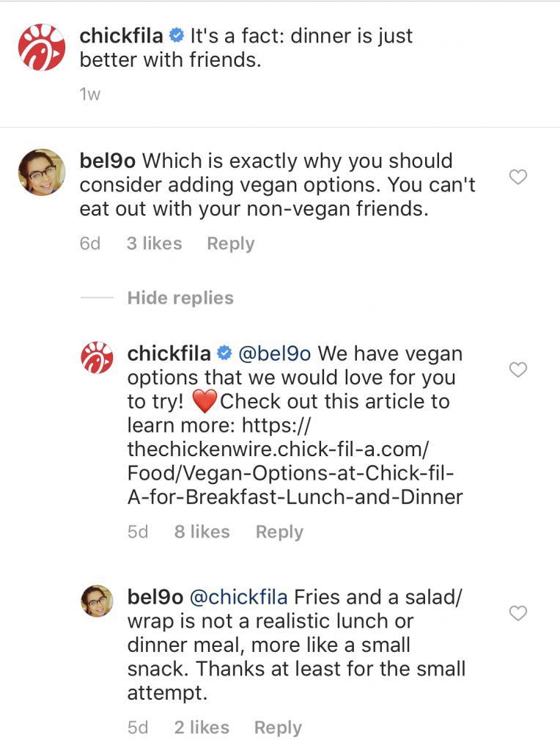View the 8 likes on chickfila's reply

202,532
